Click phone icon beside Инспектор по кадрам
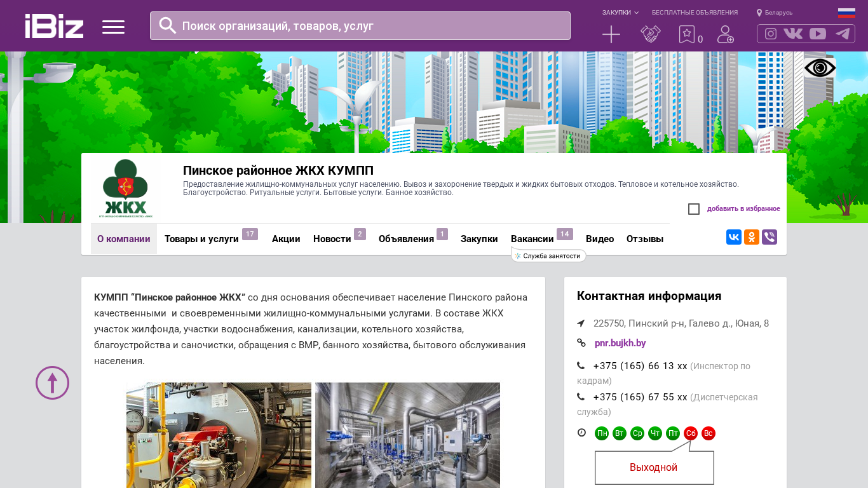The height and width of the screenshot is (488, 868). coord(581,366)
